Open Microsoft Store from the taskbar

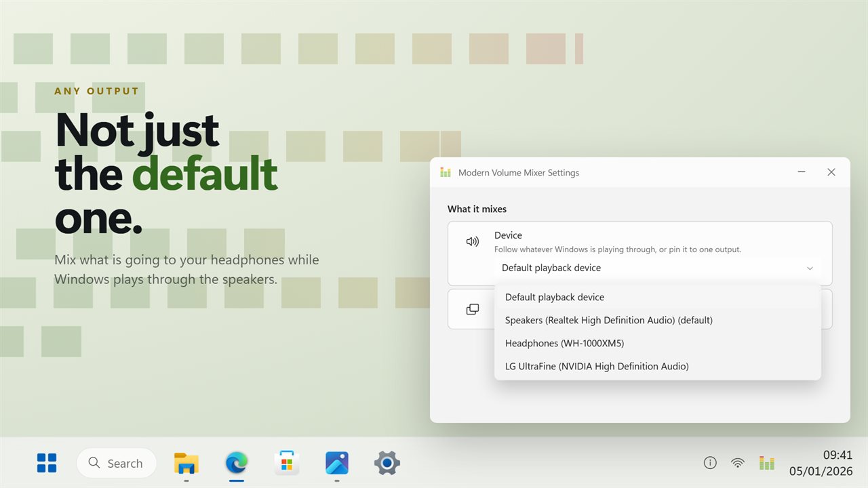pyautogui.click(x=287, y=463)
